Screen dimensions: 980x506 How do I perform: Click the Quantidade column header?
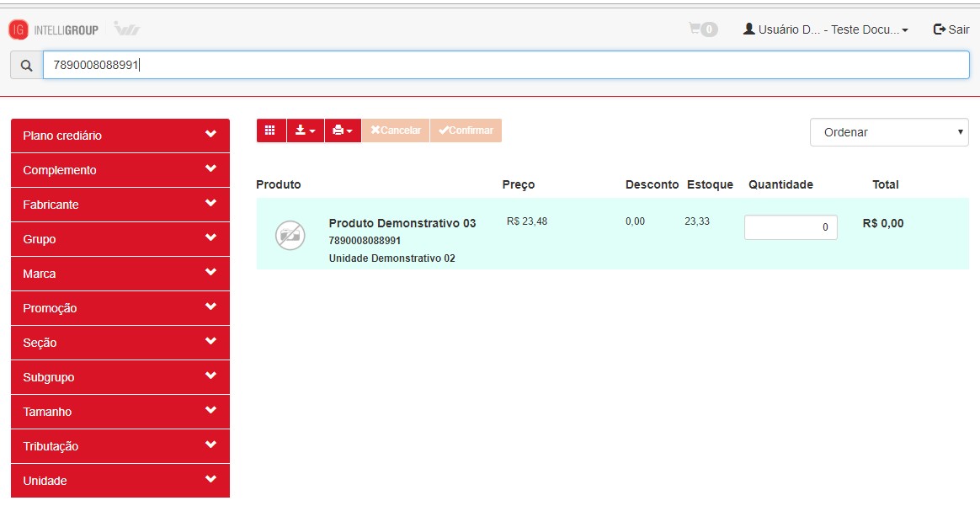[780, 184]
